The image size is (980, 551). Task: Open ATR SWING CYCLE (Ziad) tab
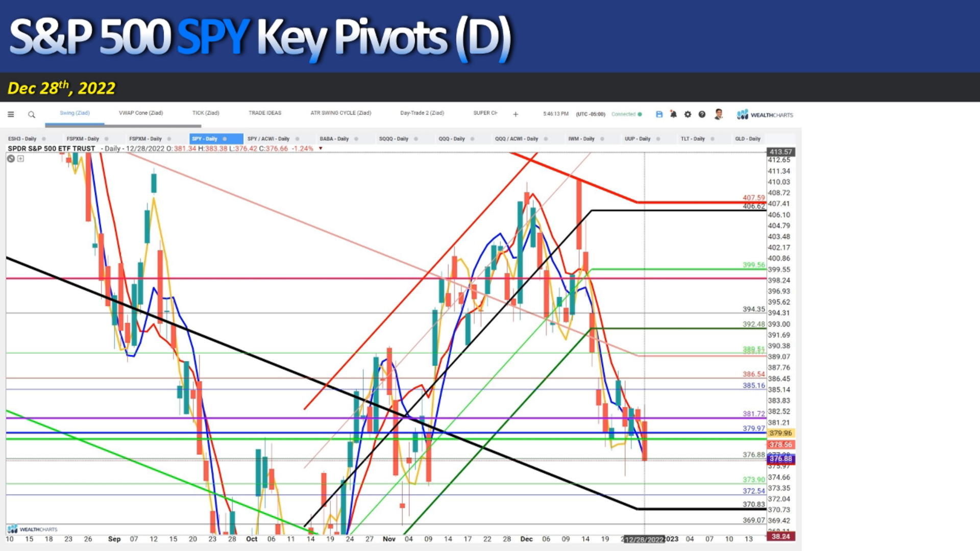[341, 113]
